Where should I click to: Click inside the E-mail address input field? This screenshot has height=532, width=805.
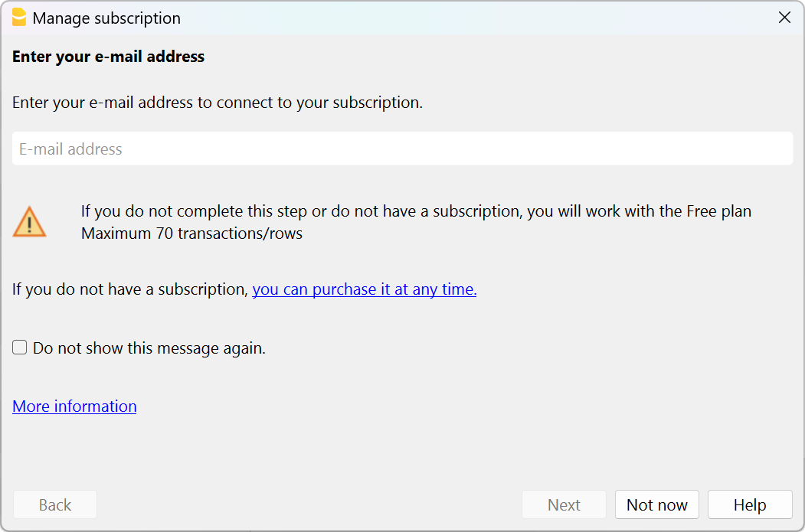click(402, 149)
